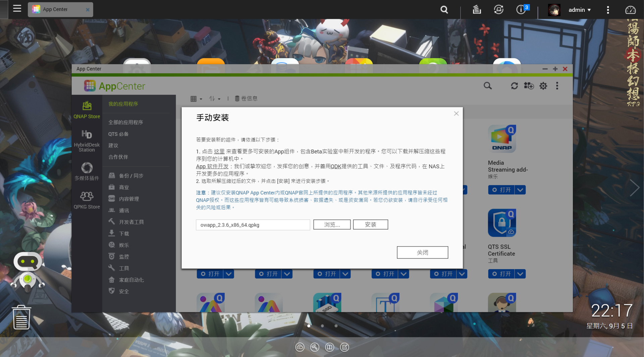Click the manual install icon in App Center

529,86
